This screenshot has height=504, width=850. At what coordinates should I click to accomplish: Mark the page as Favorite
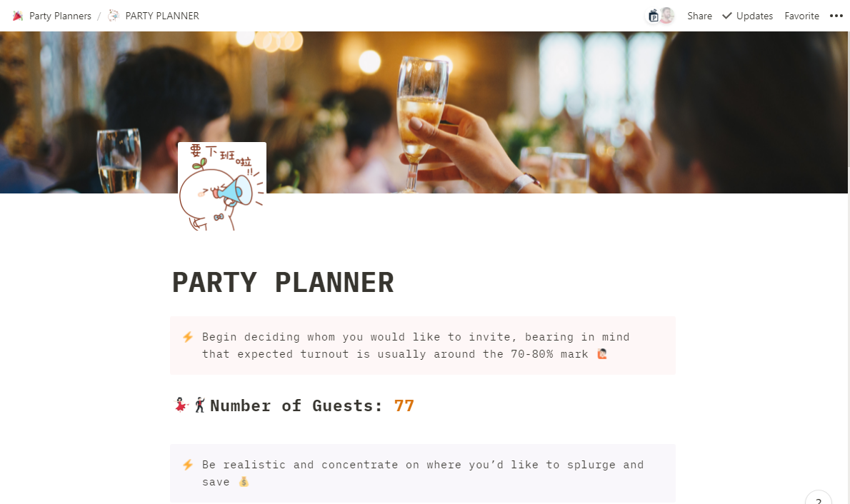pos(801,16)
